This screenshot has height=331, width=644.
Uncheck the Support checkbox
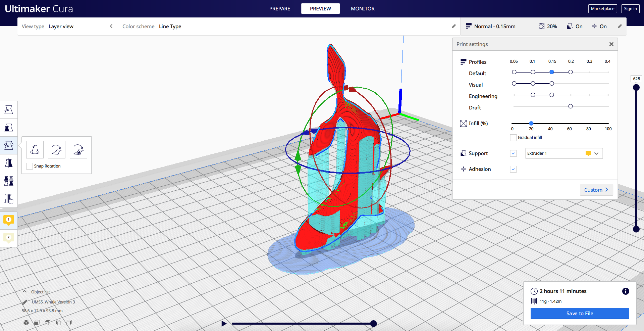[513, 153]
